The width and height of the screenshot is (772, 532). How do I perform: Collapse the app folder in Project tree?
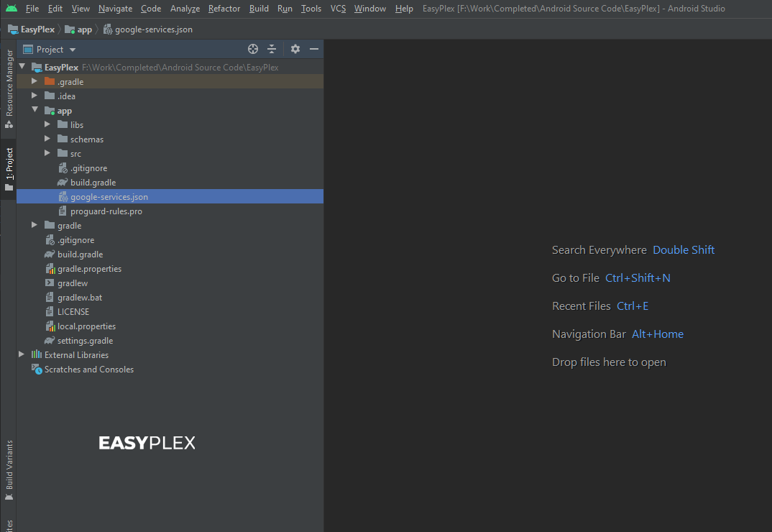34,110
